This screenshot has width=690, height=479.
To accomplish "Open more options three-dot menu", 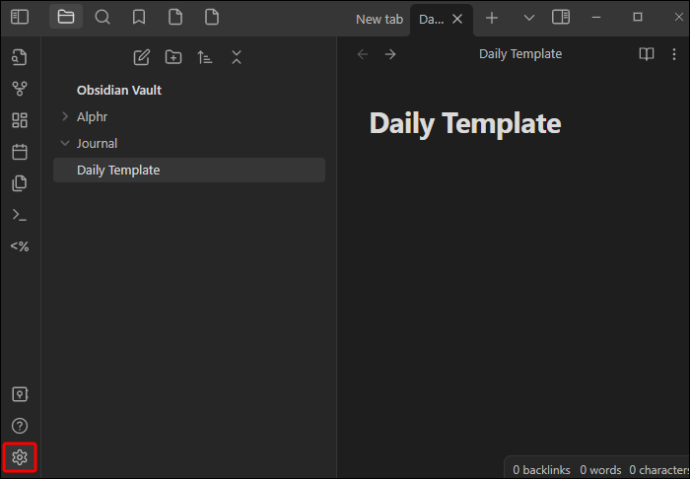I will pos(674,54).
